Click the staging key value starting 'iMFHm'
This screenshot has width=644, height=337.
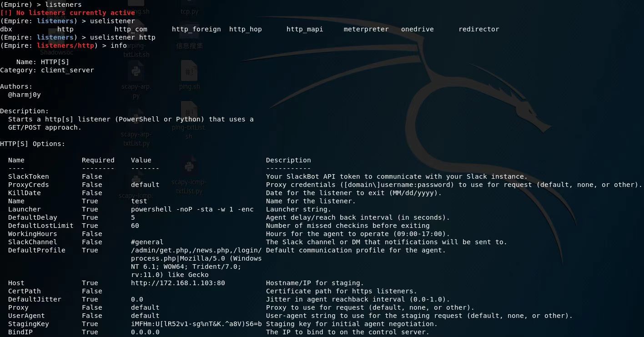click(x=196, y=324)
